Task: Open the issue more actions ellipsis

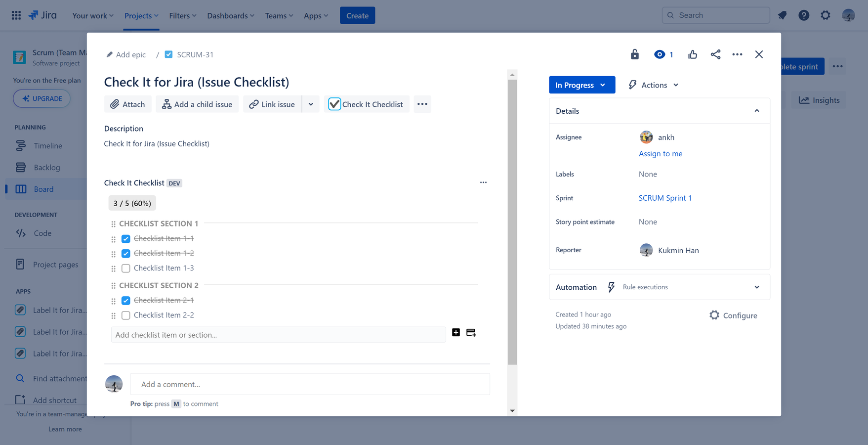Action: point(737,54)
